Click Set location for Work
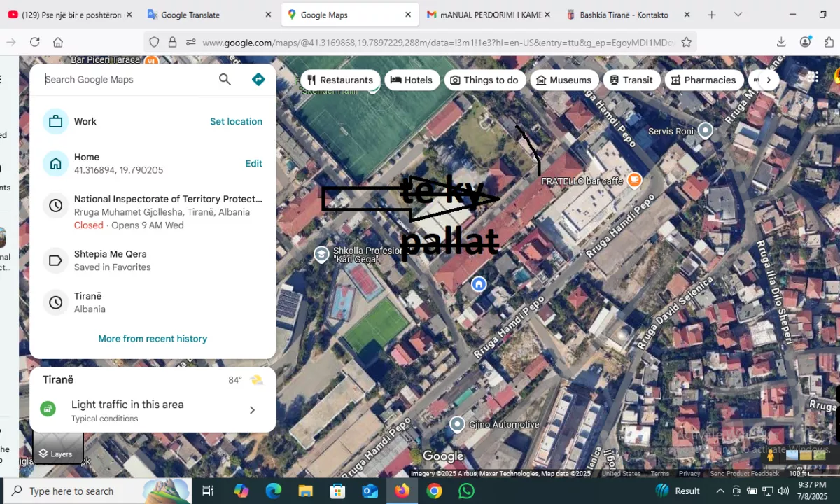Viewport: 840px width, 504px height. 236,121
